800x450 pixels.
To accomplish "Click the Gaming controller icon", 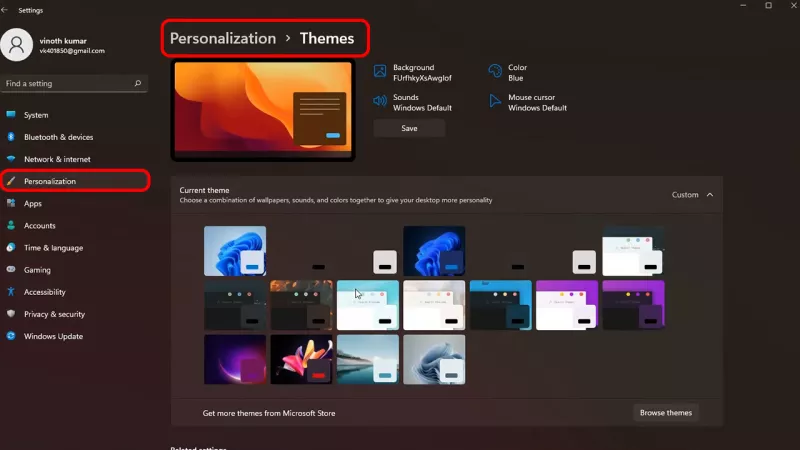I will pyautogui.click(x=11, y=269).
